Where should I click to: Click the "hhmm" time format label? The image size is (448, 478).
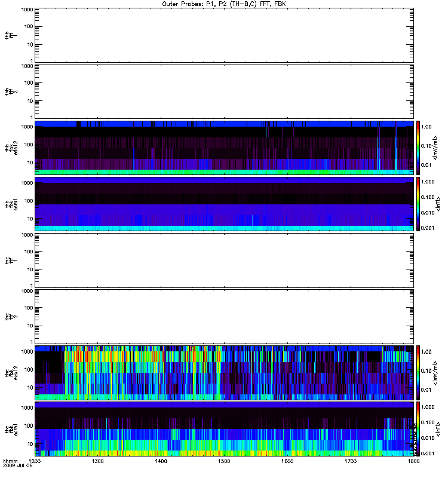pos(10,461)
